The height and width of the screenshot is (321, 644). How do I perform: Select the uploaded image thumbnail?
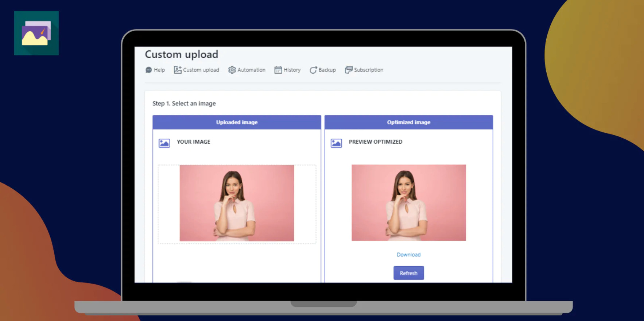pyautogui.click(x=237, y=203)
